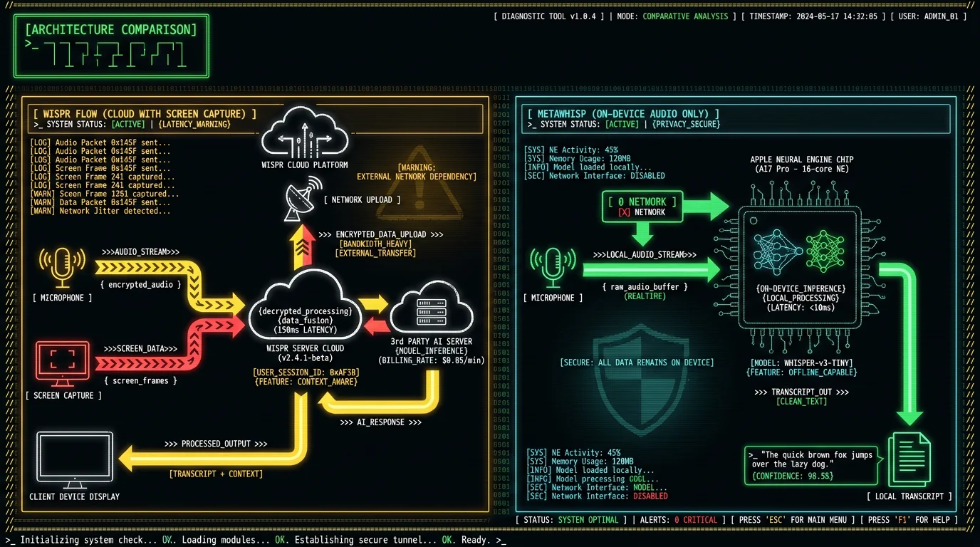
Task: Click USER_SESSION_ID: 0xAF3B text
Action: [x=306, y=373]
